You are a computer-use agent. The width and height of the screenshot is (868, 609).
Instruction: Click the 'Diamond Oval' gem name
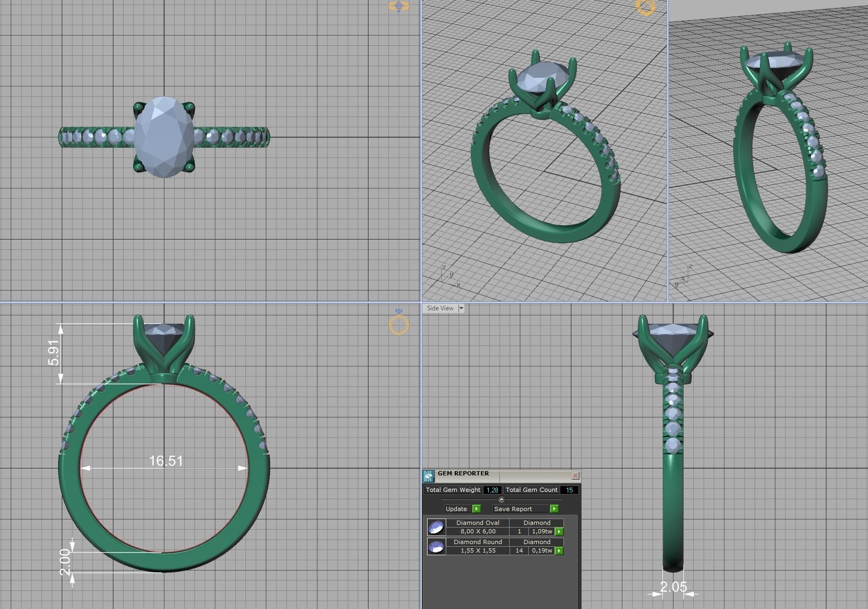(478, 523)
